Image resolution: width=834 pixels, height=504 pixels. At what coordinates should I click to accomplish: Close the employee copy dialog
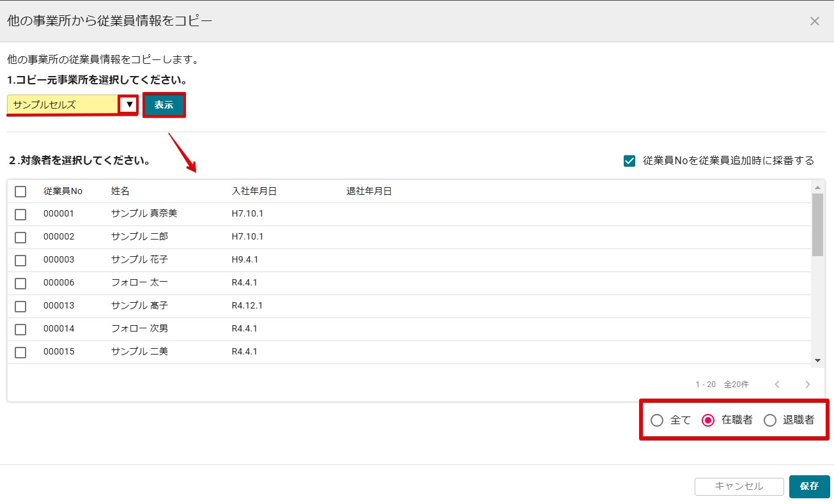tap(814, 21)
